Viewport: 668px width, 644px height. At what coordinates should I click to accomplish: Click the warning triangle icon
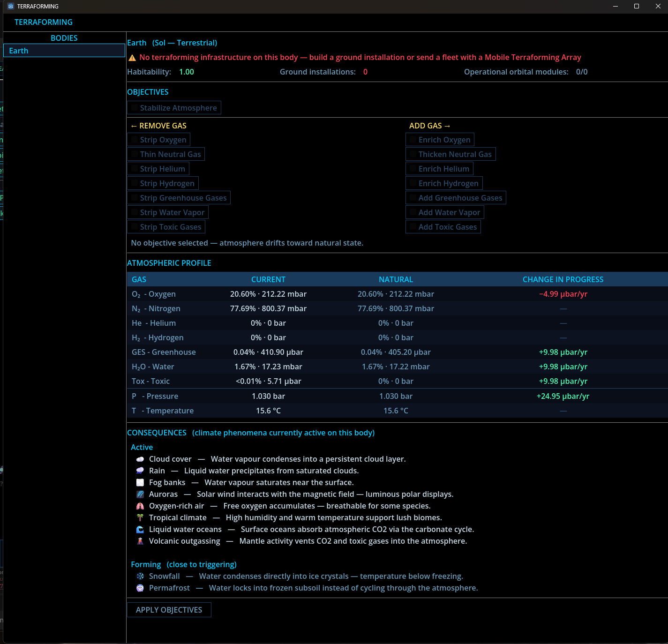132,58
